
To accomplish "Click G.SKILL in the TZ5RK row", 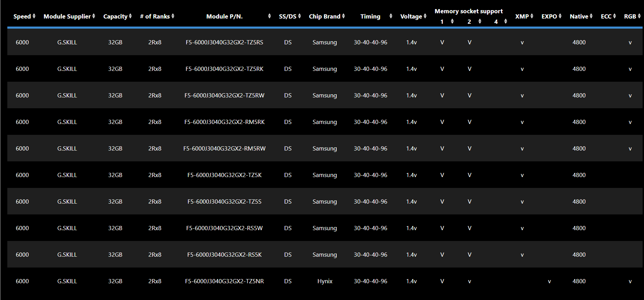I will click(x=67, y=69).
